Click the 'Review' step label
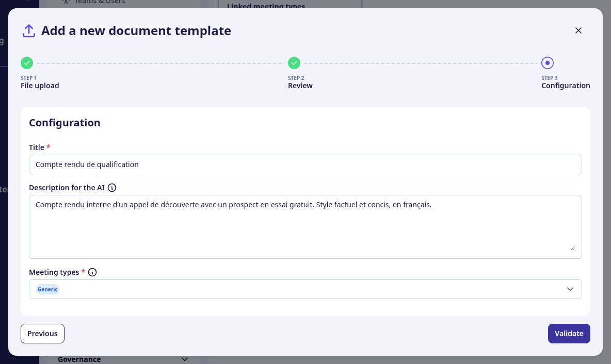Image resolution: width=611 pixels, height=364 pixels. pyautogui.click(x=300, y=86)
